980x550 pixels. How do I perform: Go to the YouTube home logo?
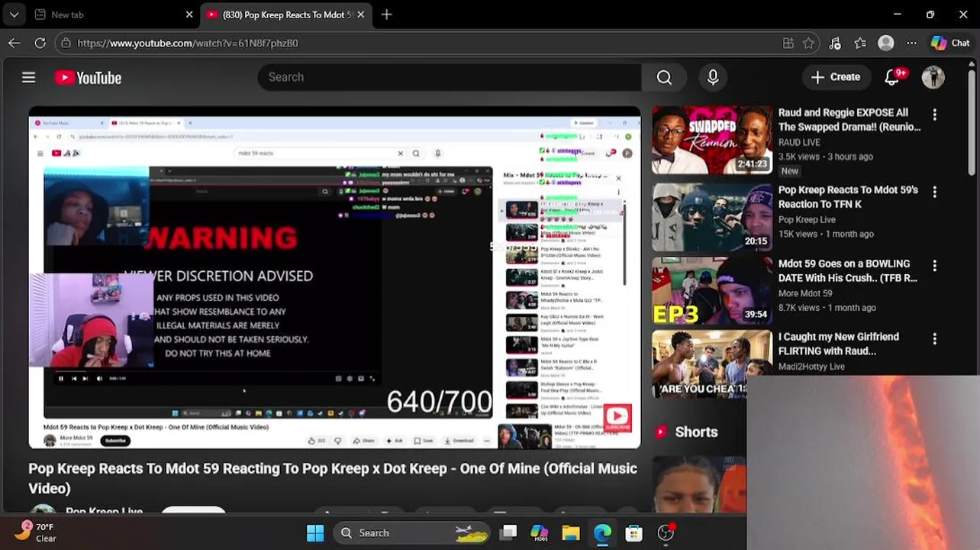coord(88,78)
